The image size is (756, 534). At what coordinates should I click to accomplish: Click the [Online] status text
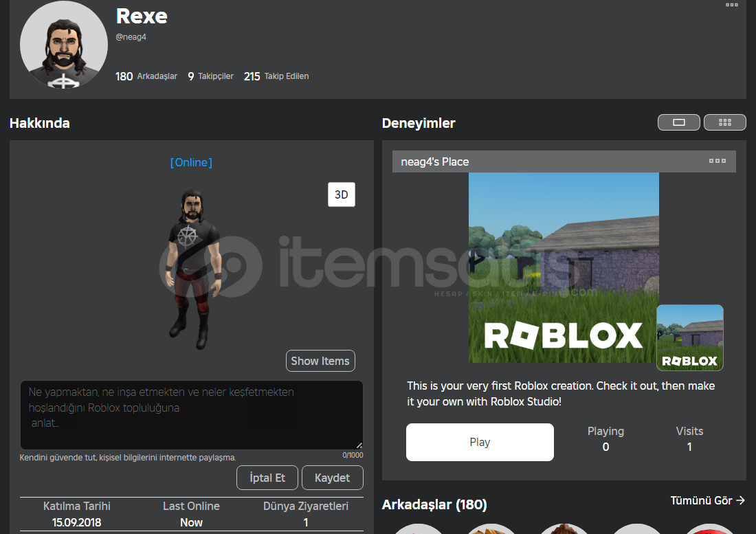click(192, 162)
